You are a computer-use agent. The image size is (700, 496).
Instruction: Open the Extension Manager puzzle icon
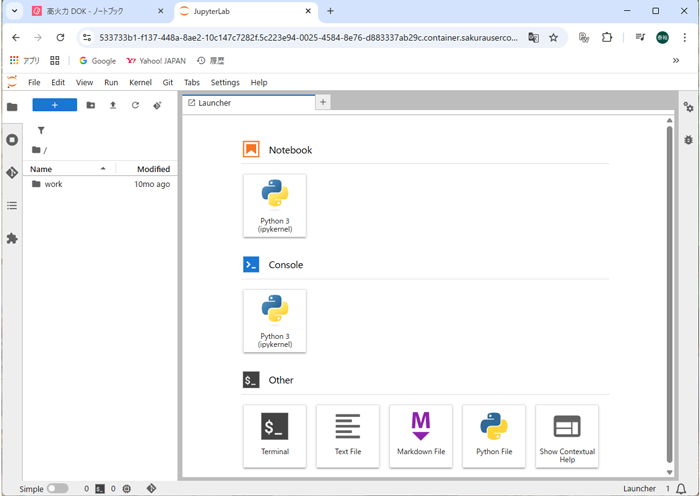tap(12, 239)
